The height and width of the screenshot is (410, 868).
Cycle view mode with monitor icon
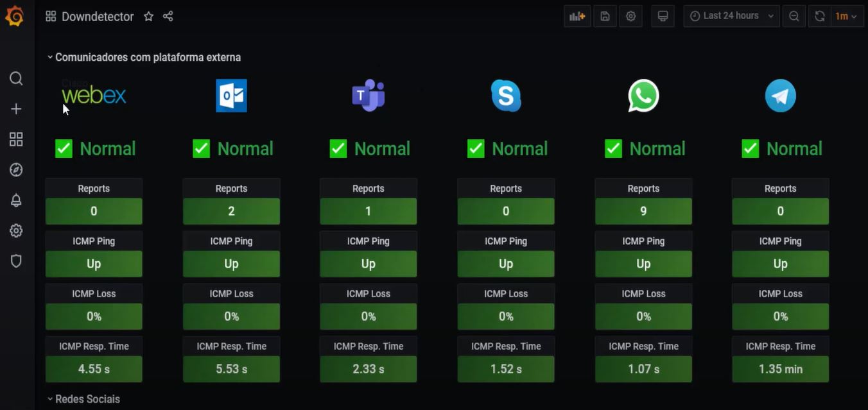click(663, 16)
